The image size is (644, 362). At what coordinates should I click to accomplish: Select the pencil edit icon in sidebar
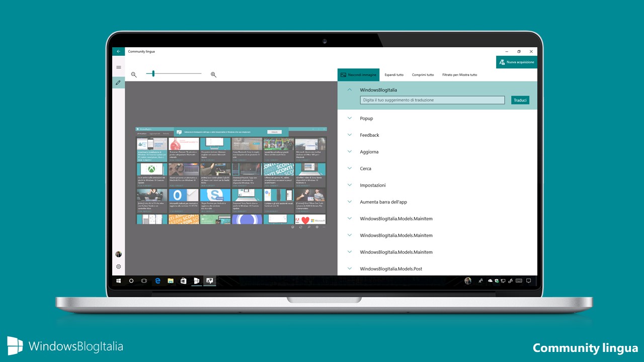(x=118, y=82)
